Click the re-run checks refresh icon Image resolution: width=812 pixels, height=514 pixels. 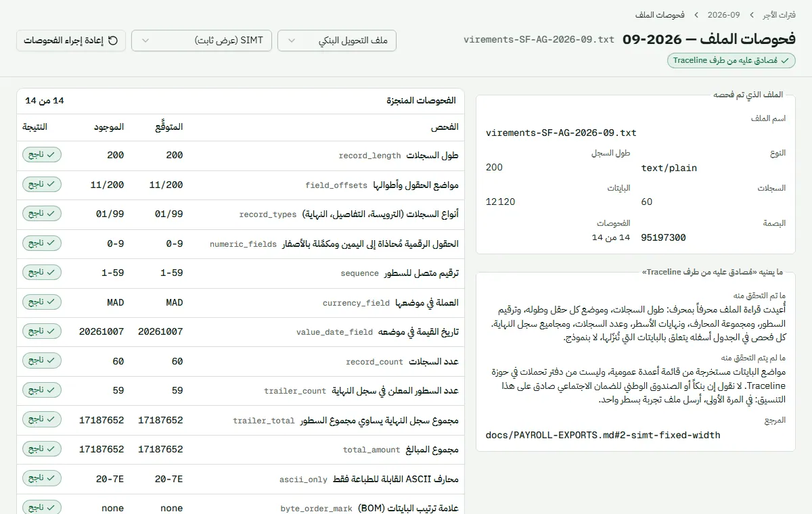(x=113, y=41)
